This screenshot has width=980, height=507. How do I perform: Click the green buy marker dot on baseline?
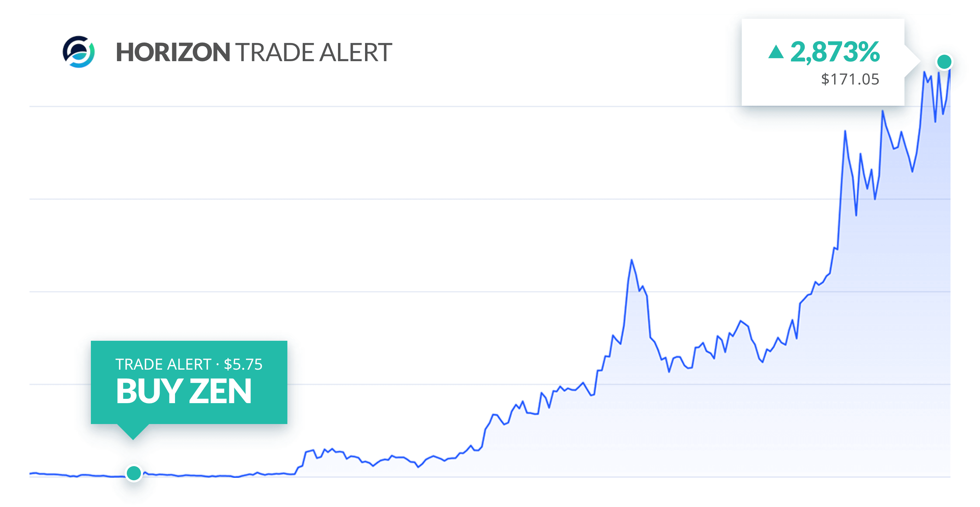134,473
